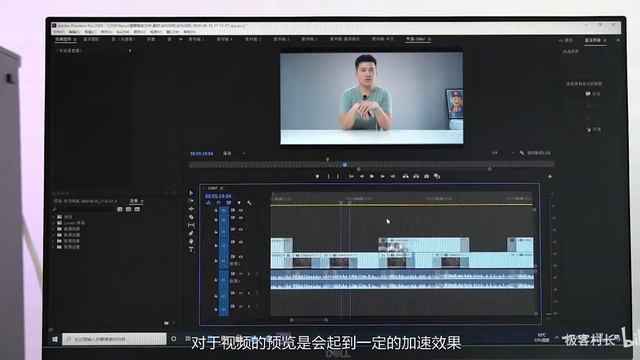Open the Edit menu
Screen dimensions: 640x360
pos(74,32)
